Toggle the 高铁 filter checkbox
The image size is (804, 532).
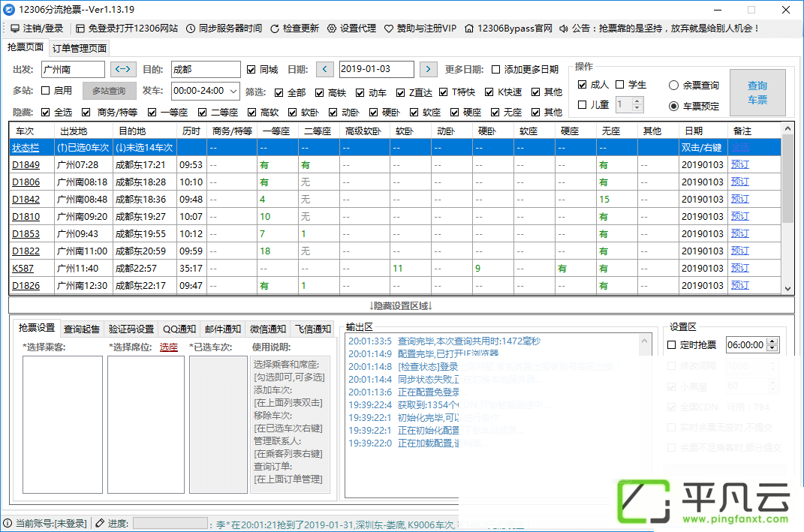[320, 93]
